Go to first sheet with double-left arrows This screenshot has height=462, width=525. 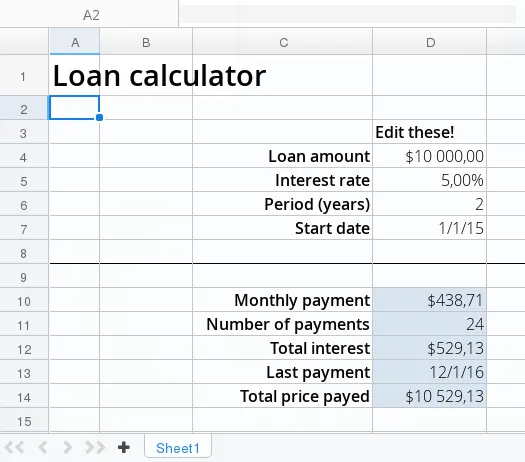click(x=14, y=448)
